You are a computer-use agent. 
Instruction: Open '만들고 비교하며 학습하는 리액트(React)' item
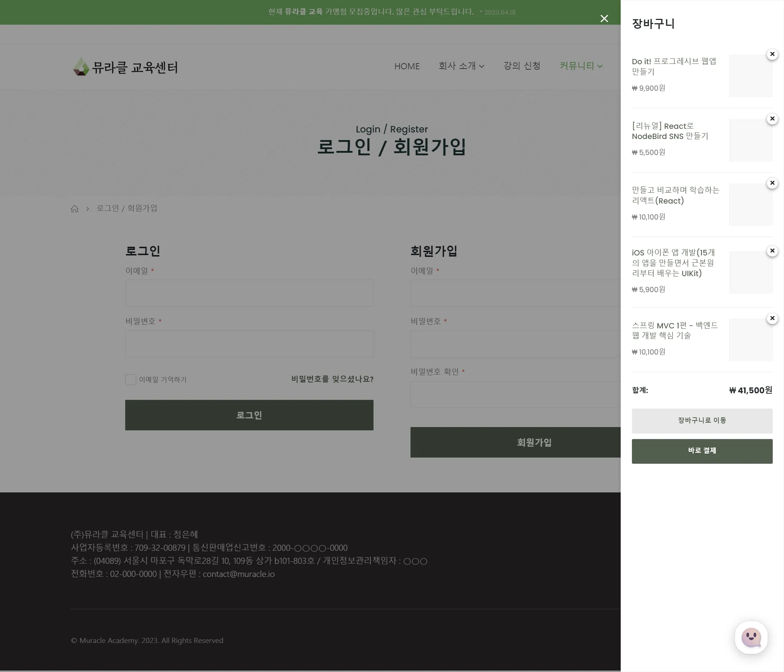click(x=675, y=195)
